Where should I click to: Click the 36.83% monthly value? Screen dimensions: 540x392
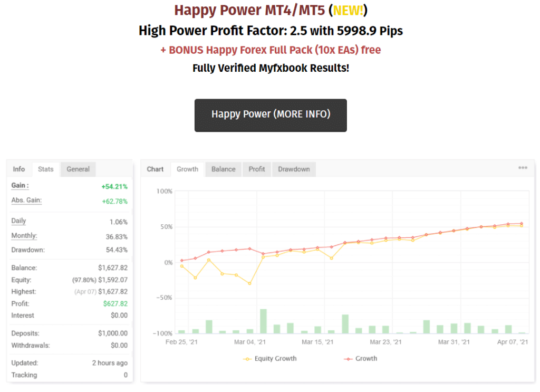pyautogui.click(x=117, y=237)
